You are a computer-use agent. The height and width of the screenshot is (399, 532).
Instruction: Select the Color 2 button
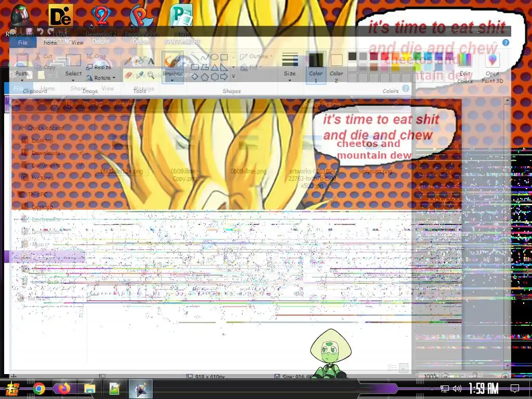pyautogui.click(x=336, y=67)
